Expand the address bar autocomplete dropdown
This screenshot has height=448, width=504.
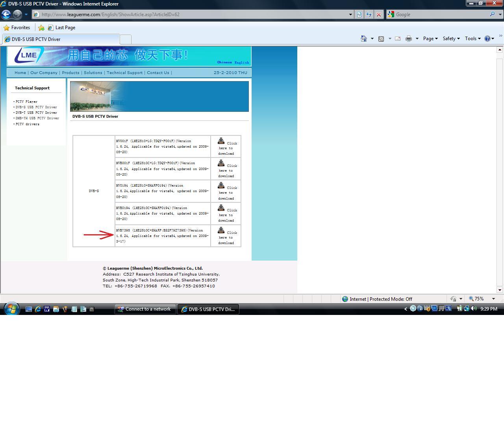[x=350, y=15]
